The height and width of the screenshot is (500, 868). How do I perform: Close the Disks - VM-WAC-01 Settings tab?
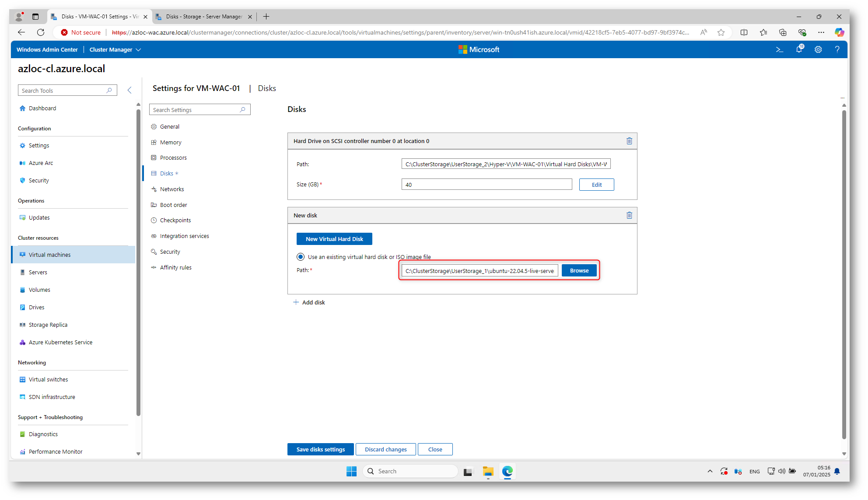coord(145,17)
